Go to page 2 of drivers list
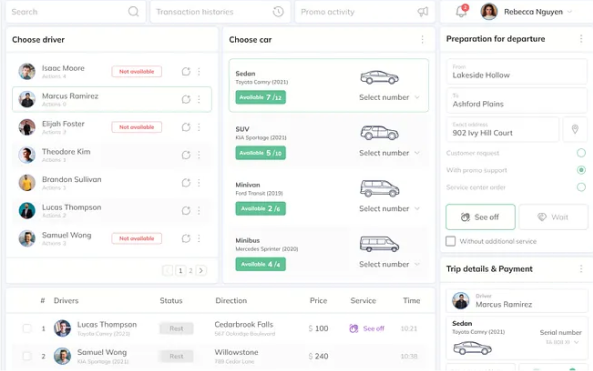This screenshot has height=371, width=593. coord(191,270)
